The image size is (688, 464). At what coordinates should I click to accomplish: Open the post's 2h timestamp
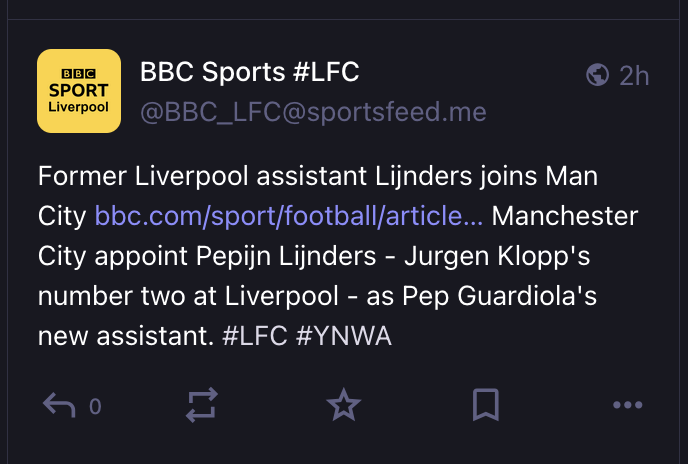pyautogui.click(x=634, y=76)
